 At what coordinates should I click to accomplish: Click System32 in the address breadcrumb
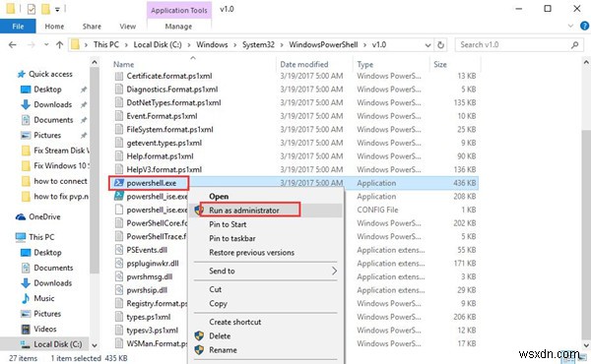[258, 45]
